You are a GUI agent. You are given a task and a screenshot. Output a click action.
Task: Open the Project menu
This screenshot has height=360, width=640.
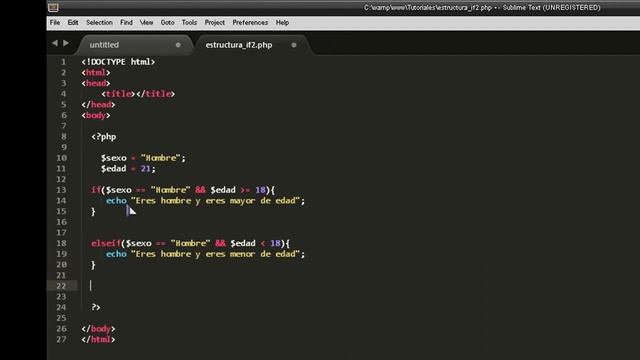point(215,22)
